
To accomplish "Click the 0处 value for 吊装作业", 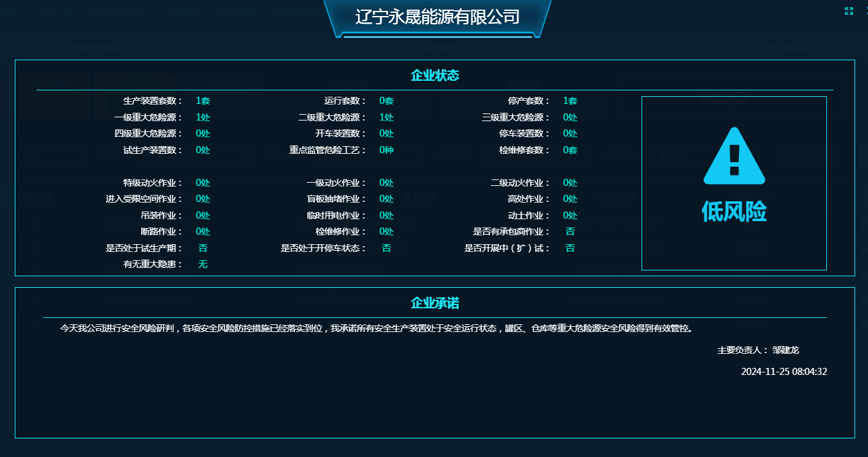I will click(203, 215).
